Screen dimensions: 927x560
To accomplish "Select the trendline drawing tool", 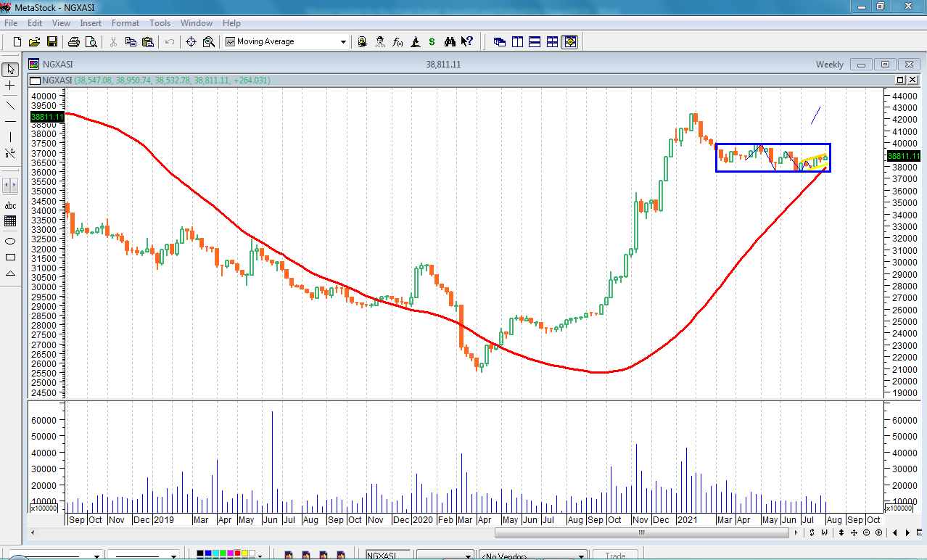I will tap(10, 104).
